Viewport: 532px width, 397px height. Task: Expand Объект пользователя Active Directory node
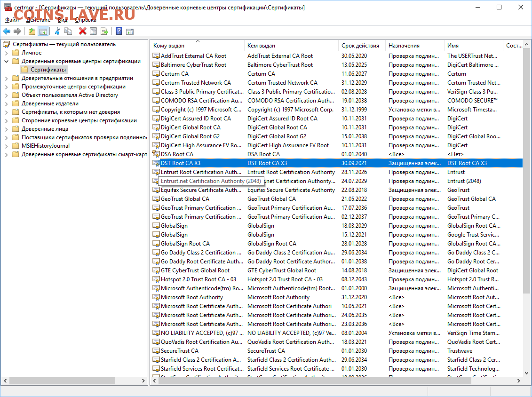[6, 95]
